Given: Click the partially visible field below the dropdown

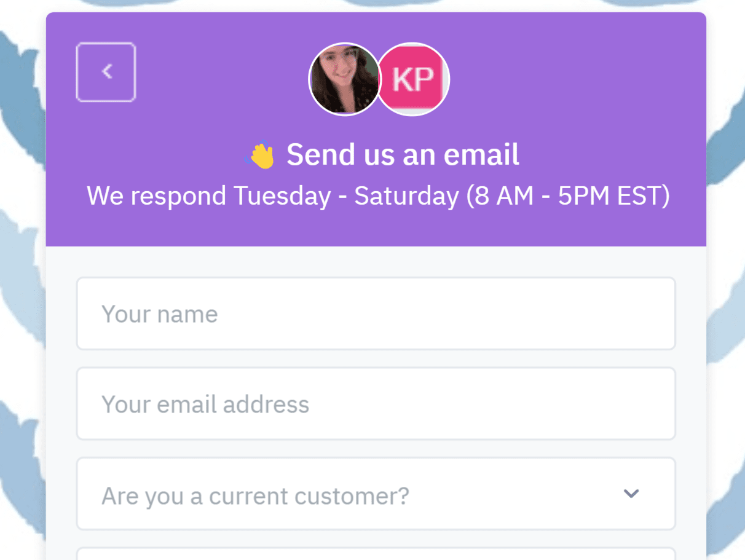Looking at the screenshot, I should [x=376, y=553].
